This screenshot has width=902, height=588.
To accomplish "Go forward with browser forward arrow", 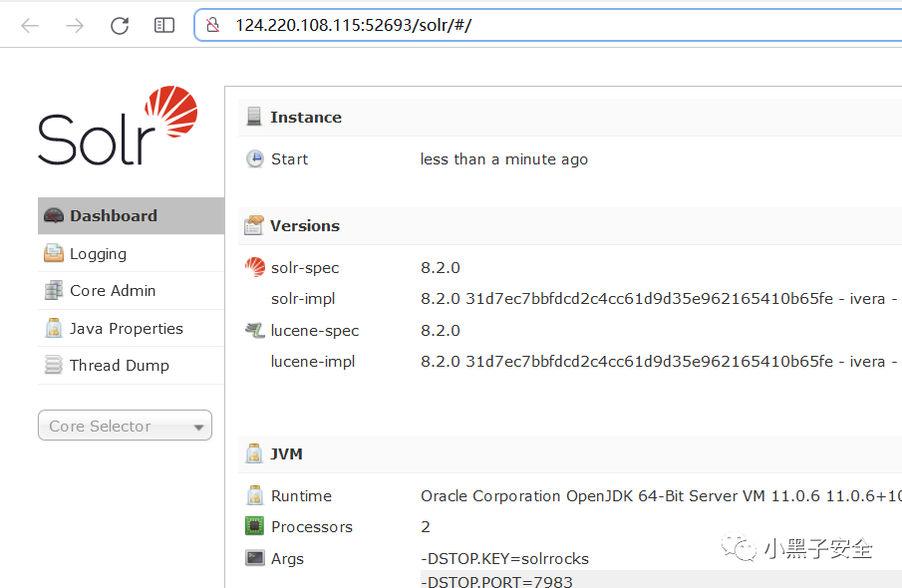I will click(x=75, y=25).
